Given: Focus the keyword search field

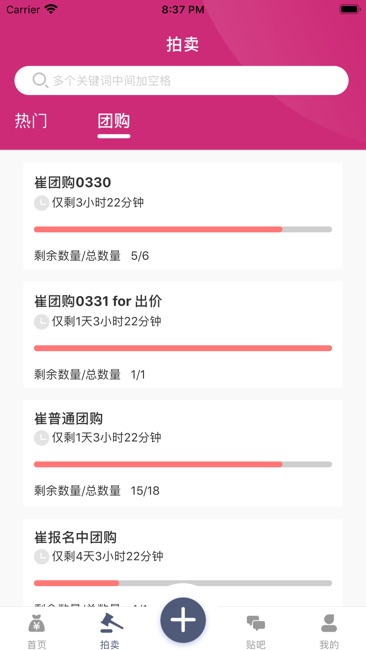Looking at the screenshot, I should pos(182,80).
